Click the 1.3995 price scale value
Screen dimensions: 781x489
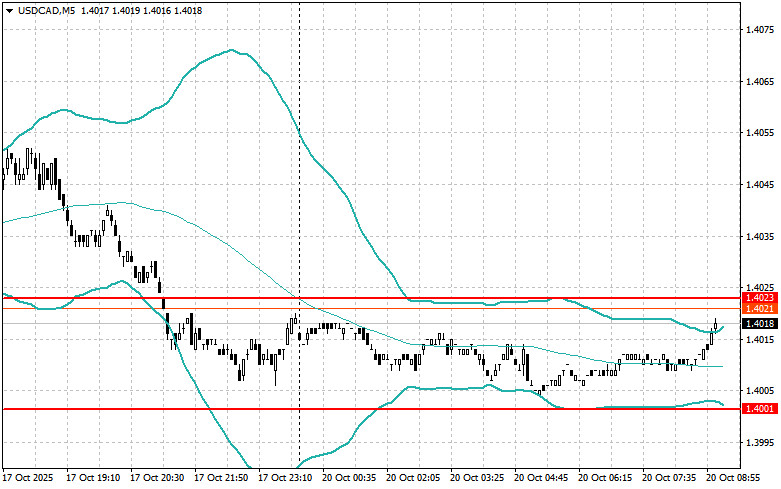coord(760,443)
